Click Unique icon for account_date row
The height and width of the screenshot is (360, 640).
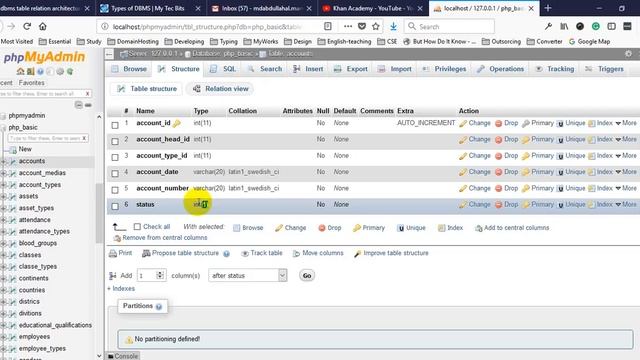[560, 173]
